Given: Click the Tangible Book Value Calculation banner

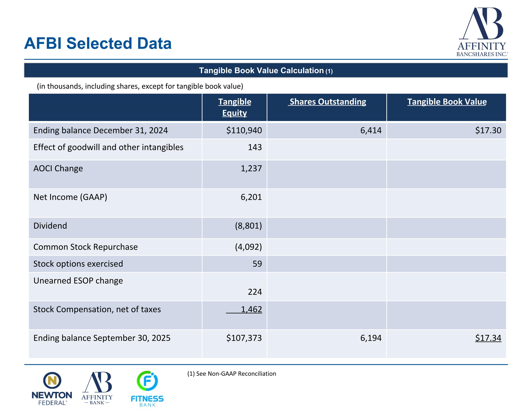Looking at the screenshot, I should click(266, 70).
